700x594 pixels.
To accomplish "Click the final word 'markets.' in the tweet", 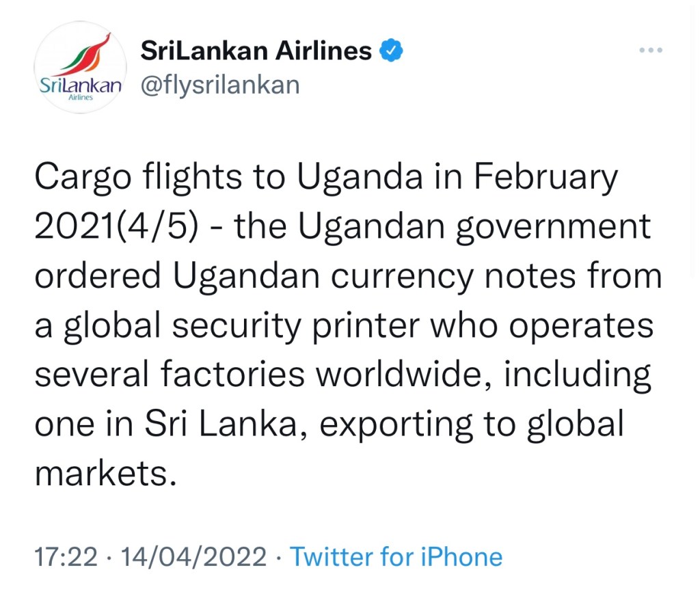I will [x=101, y=474].
